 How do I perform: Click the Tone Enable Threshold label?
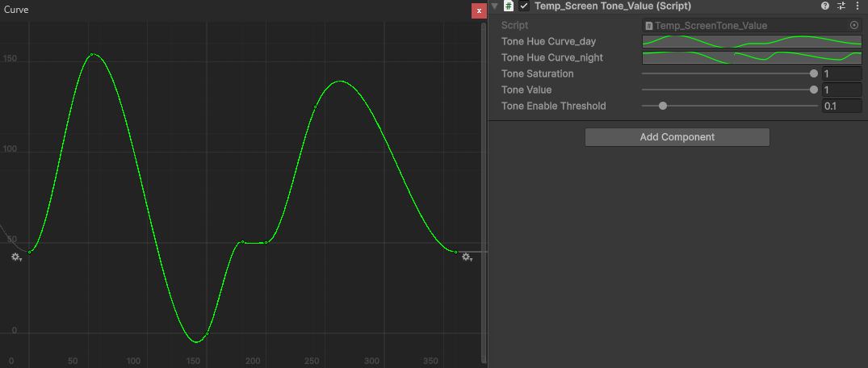(554, 106)
